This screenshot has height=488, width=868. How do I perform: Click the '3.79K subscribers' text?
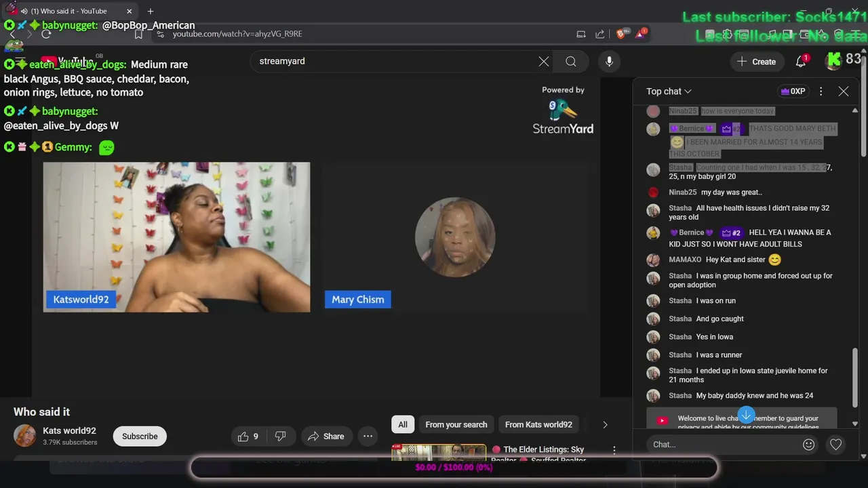click(70, 443)
